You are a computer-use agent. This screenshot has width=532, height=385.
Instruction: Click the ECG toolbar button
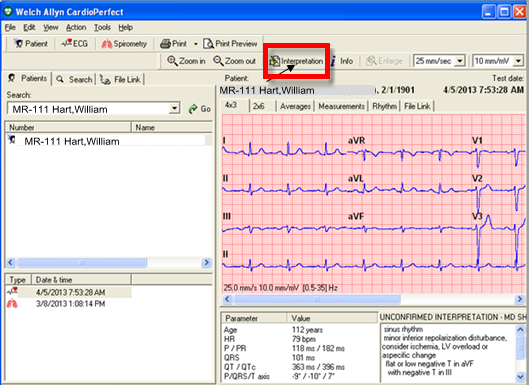coord(75,44)
